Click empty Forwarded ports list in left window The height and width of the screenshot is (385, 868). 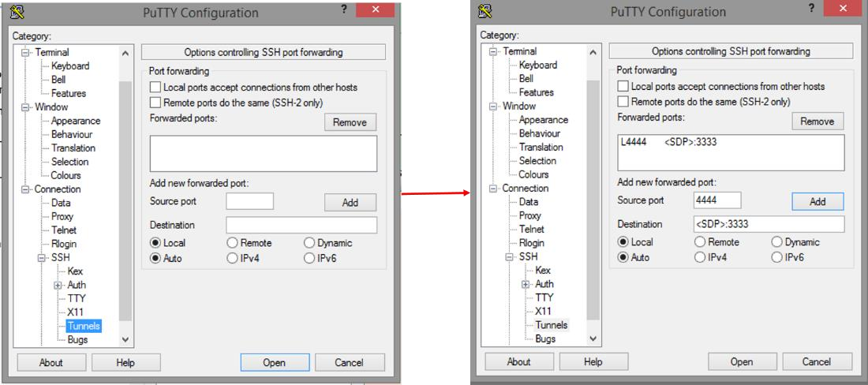[x=264, y=154]
